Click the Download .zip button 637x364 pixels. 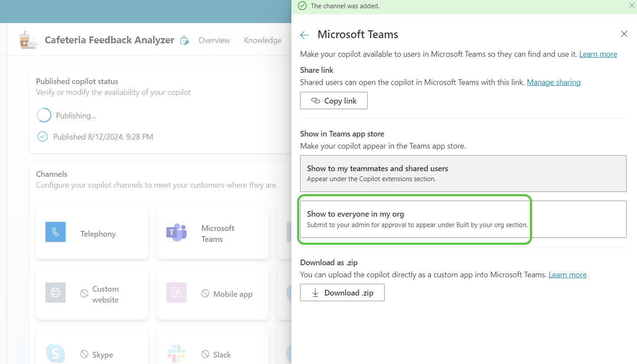point(342,292)
